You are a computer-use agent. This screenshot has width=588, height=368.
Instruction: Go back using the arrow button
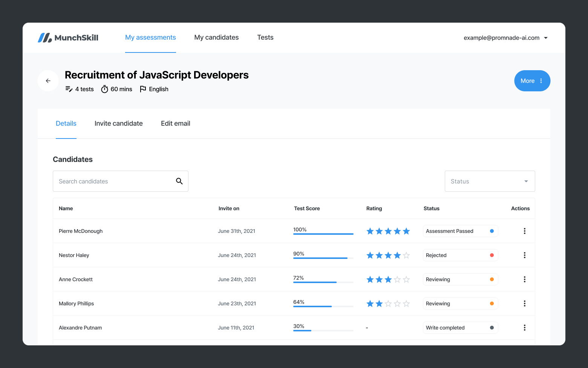(x=48, y=81)
